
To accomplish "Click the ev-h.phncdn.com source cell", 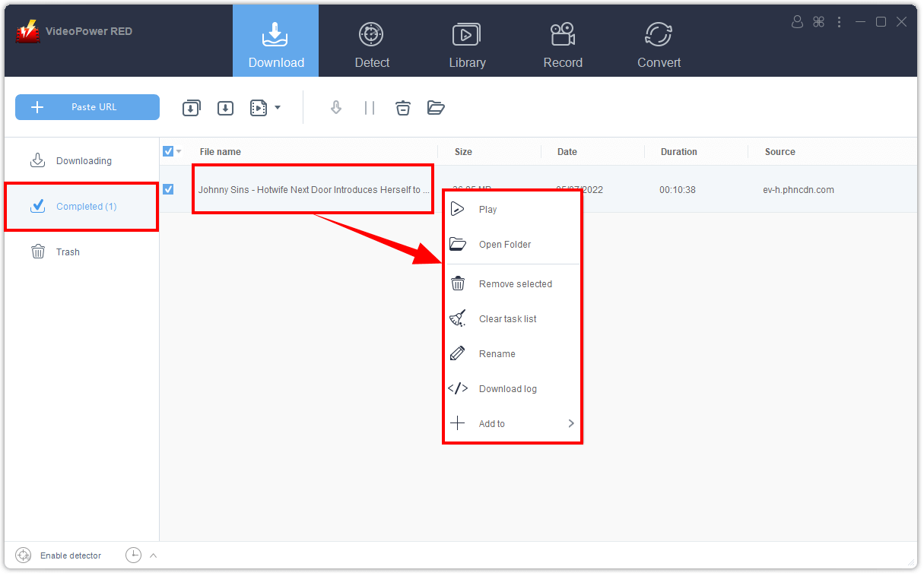I will tap(799, 190).
